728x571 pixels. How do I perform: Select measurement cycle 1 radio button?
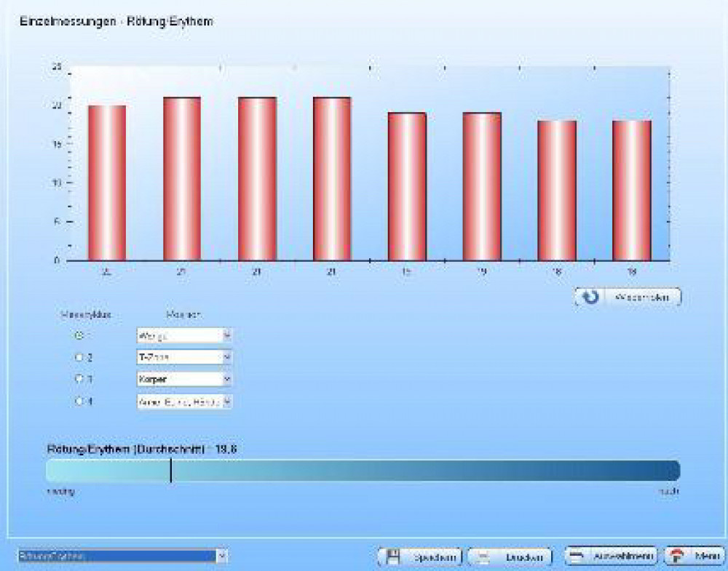pos(79,335)
